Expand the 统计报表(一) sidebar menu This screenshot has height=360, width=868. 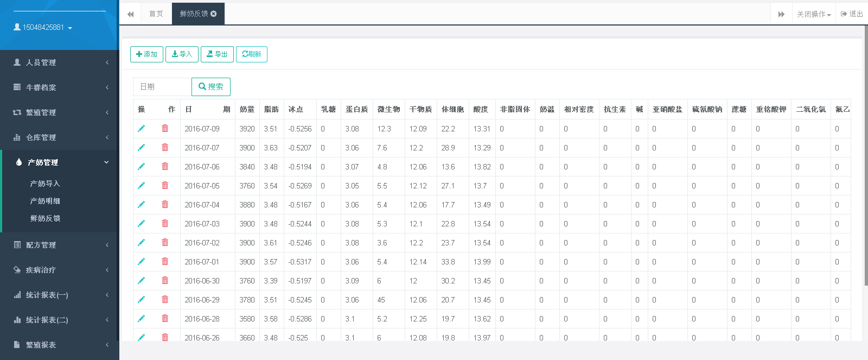coord(60,295)
